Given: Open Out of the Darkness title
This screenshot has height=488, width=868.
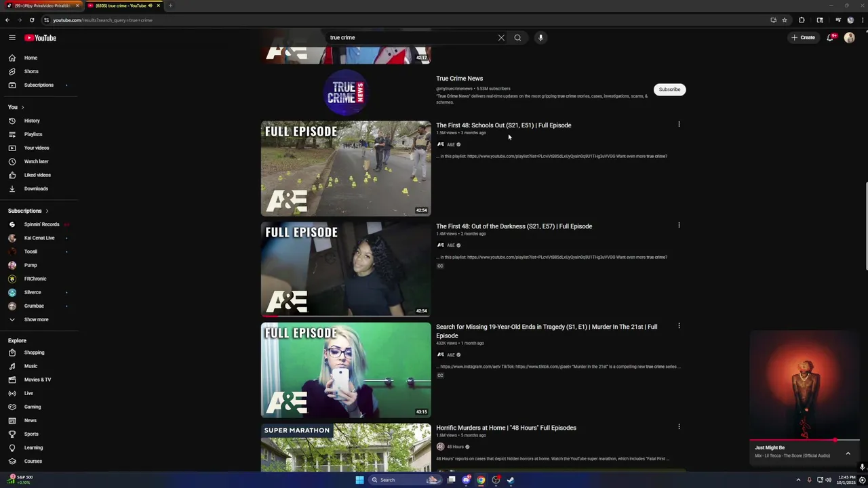Looking at the screenshot, I should 514,226.
